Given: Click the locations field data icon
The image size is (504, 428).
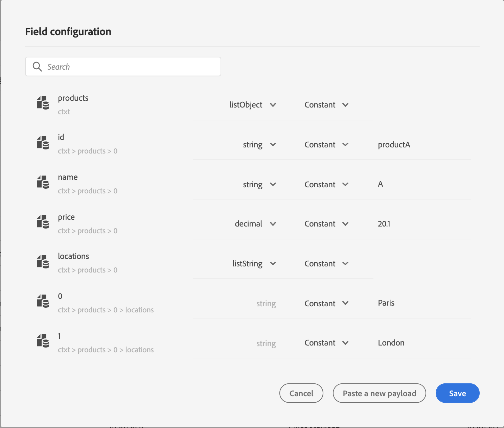Looking at the screenshot, I should [x=43, y=262].
